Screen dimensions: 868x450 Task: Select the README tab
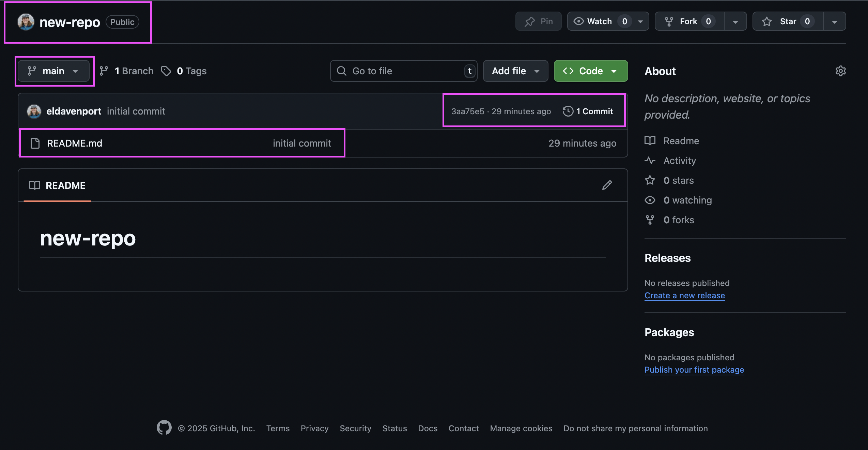[57, 185]
